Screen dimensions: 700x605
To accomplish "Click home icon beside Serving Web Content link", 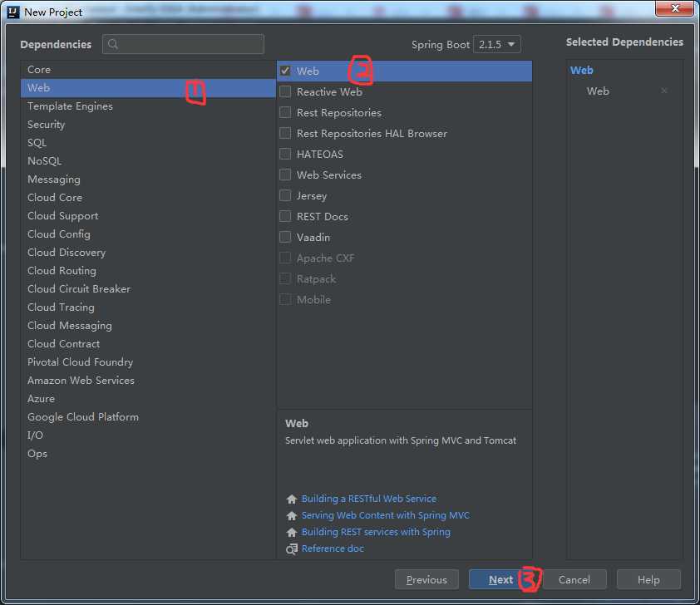I will 292,516.
